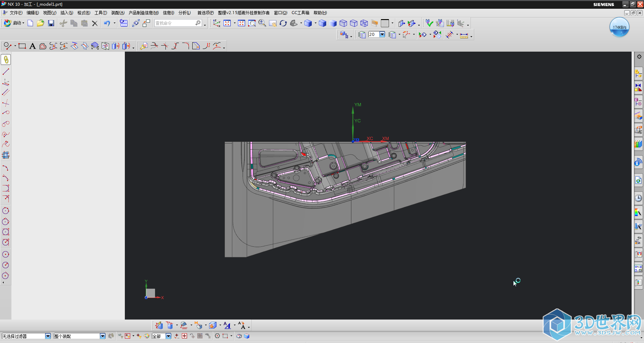Open the 插入(S) menu

(x=66, y=13)
